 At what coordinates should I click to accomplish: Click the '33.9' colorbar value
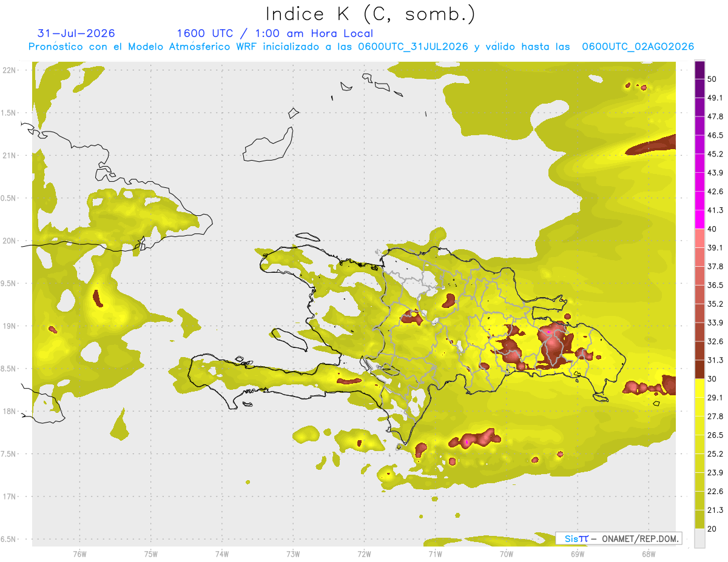[715, 323]
